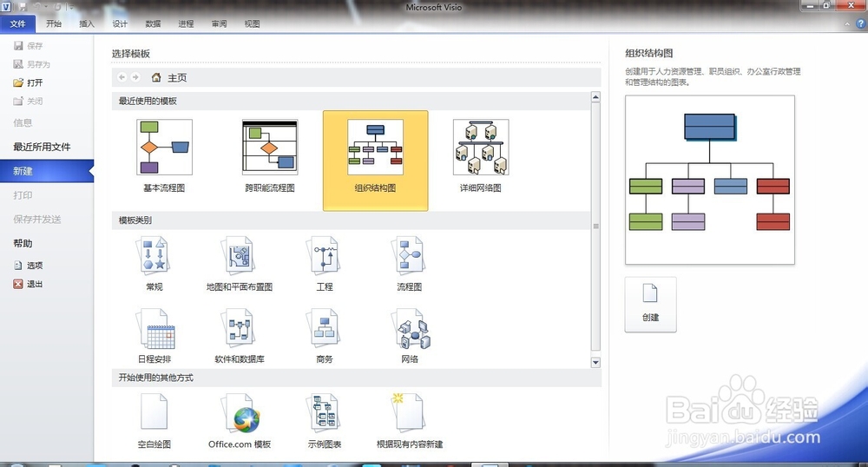Screen dimensions: 868x467
Task: Open the 文件 tab
Action: [x=17, y=23]
